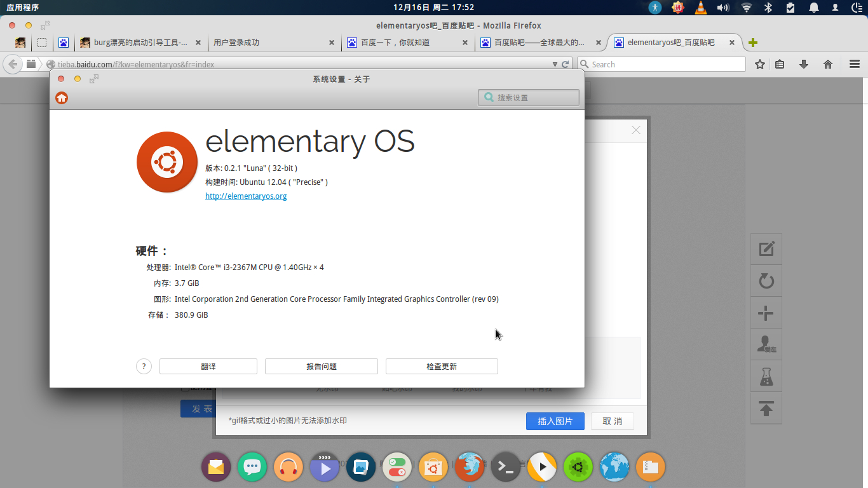Click the flask icon in Tieba sidebar
Screen dimensions: 868x488
(766, 377)
